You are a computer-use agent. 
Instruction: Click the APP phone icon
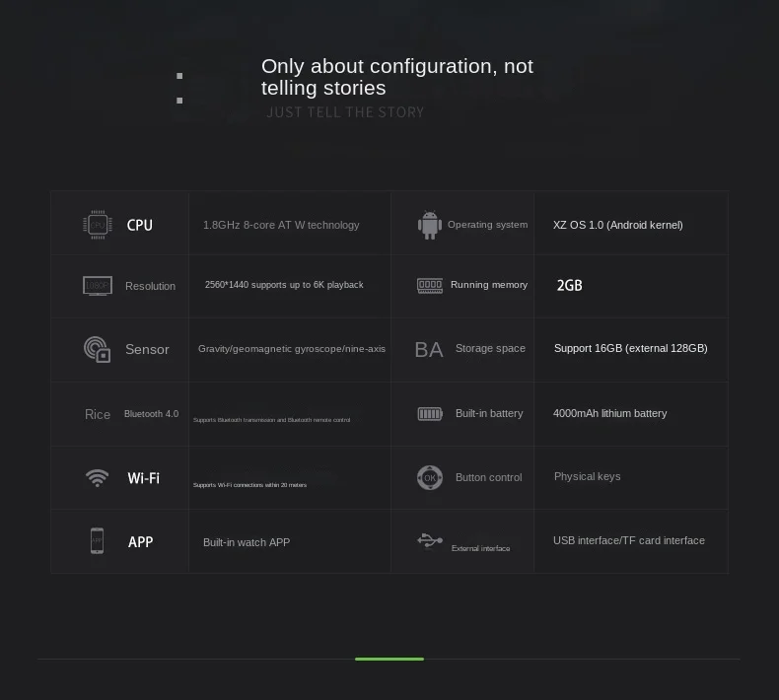click(97, 541)
